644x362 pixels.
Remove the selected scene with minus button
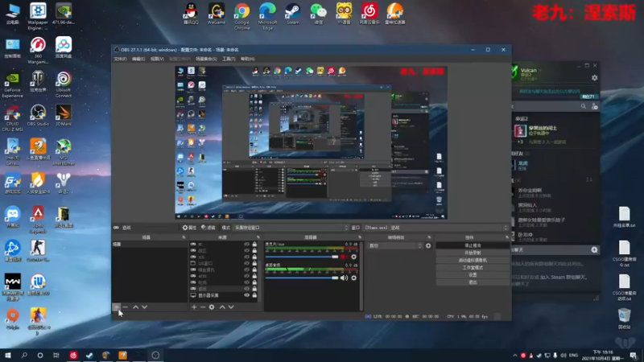[126, 307]
